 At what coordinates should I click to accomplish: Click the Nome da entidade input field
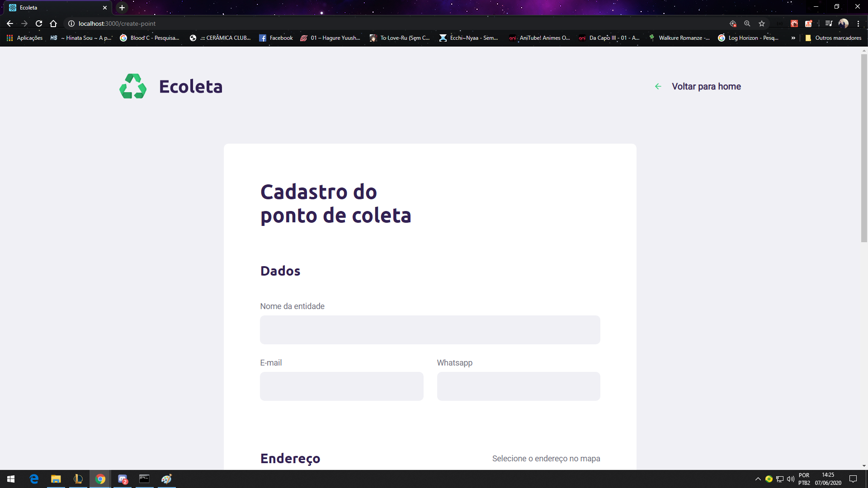tap(429, 330)
